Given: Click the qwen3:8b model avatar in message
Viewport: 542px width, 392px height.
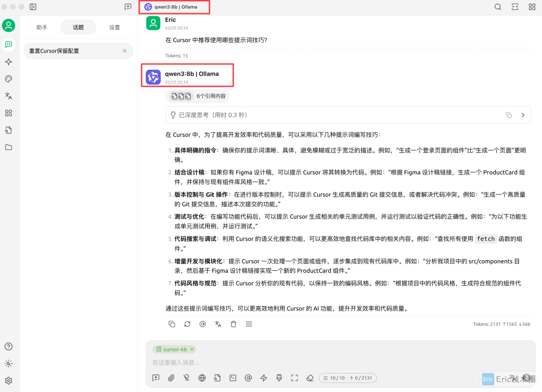Looking at the screenshot, I should (x=153, y=77).
